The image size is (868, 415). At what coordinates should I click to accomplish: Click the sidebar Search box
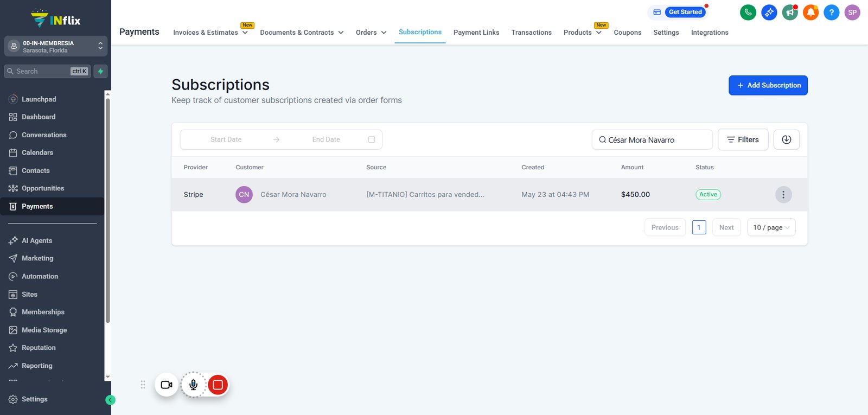pos(47,71)
